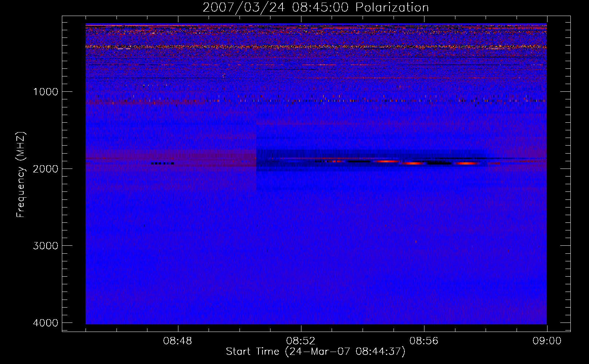The image size is (589, 364).
Task: Select the 4000 frequency axis label
Action: click(46, 323)
